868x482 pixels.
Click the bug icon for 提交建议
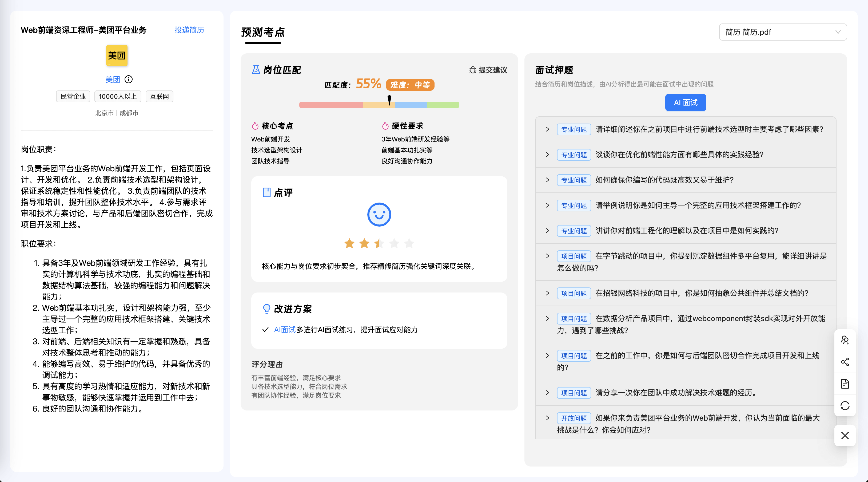[472, 70]
